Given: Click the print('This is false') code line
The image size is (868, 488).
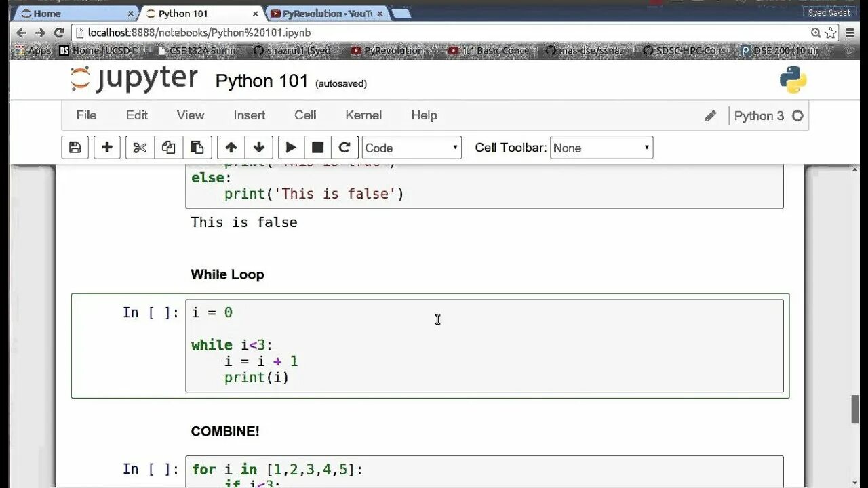Looking at the screenshot, I should (x=314, y=194).
